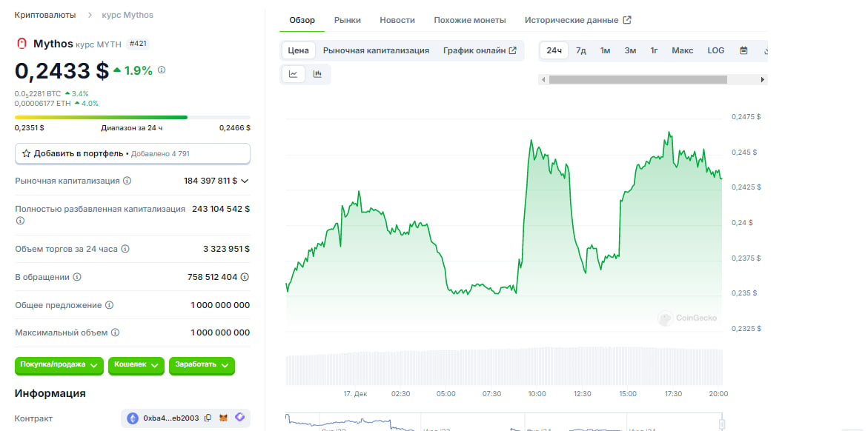Toggle LOG scale on chart
The height and width of the screenshot is (431, 868).
click(716, 50)
